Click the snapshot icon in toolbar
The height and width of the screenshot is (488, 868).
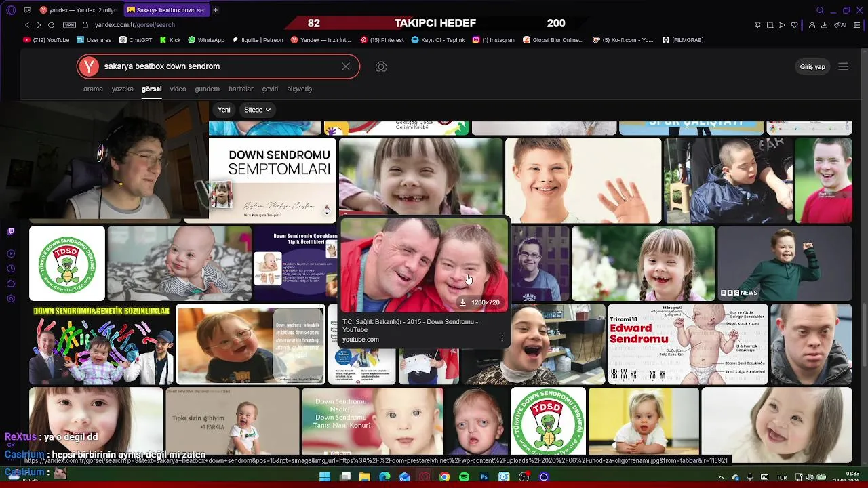point(770,25)
